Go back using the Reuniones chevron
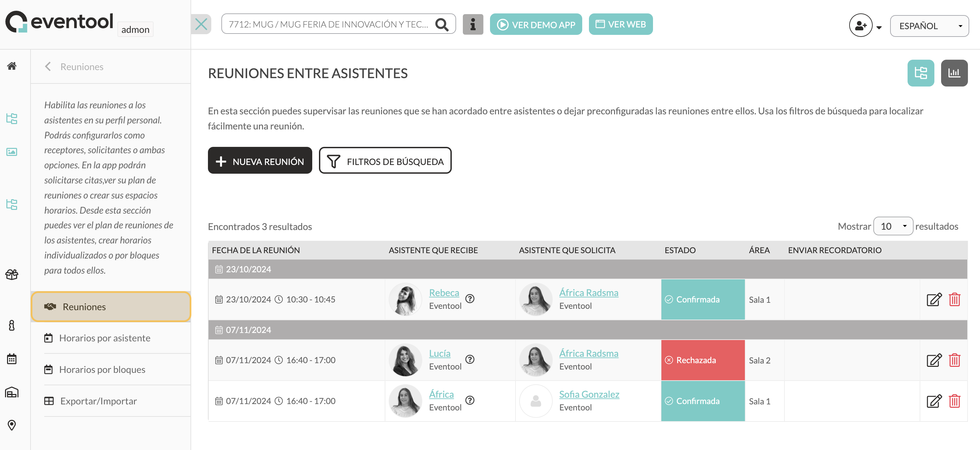 click(48, 67)
